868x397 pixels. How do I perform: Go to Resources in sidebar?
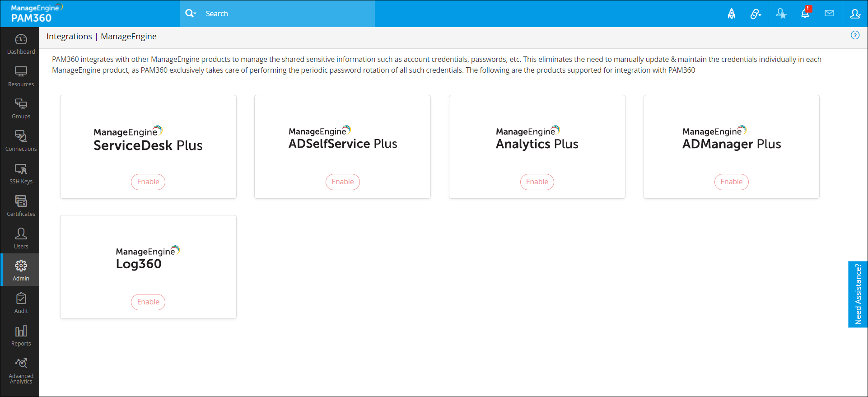(x=21, y=76)
